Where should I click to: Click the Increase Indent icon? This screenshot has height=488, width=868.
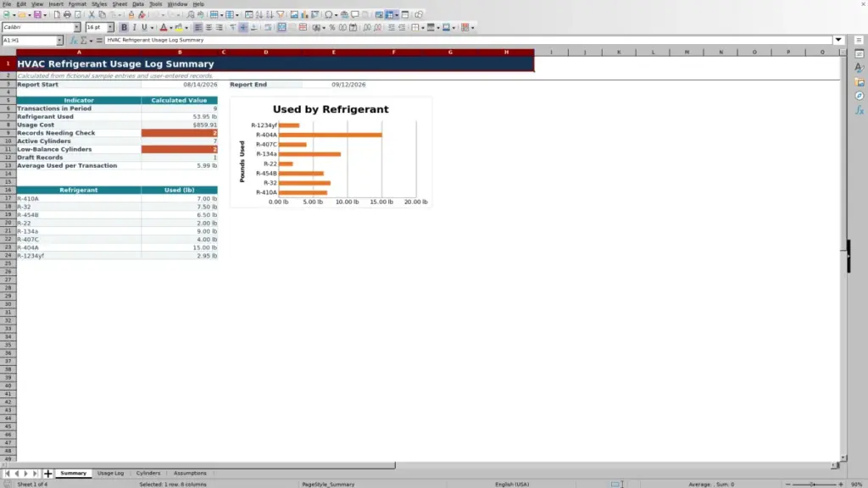tap(392, 27)
